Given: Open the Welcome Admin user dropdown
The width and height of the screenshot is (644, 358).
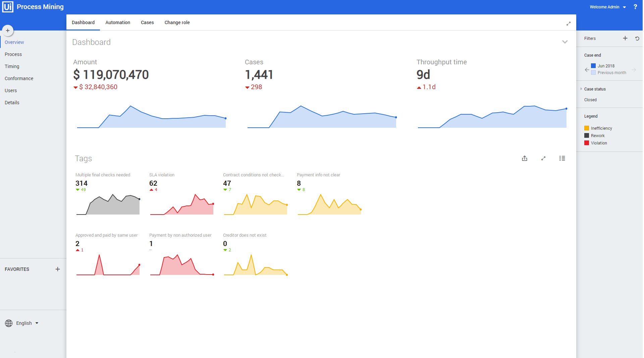Looking at the screenshot, I should click(607, 7).
